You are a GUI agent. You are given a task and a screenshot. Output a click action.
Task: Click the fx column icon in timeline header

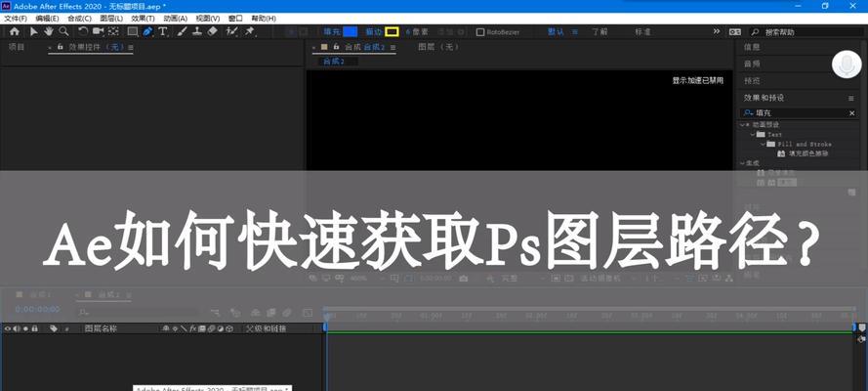click(193, 328)
